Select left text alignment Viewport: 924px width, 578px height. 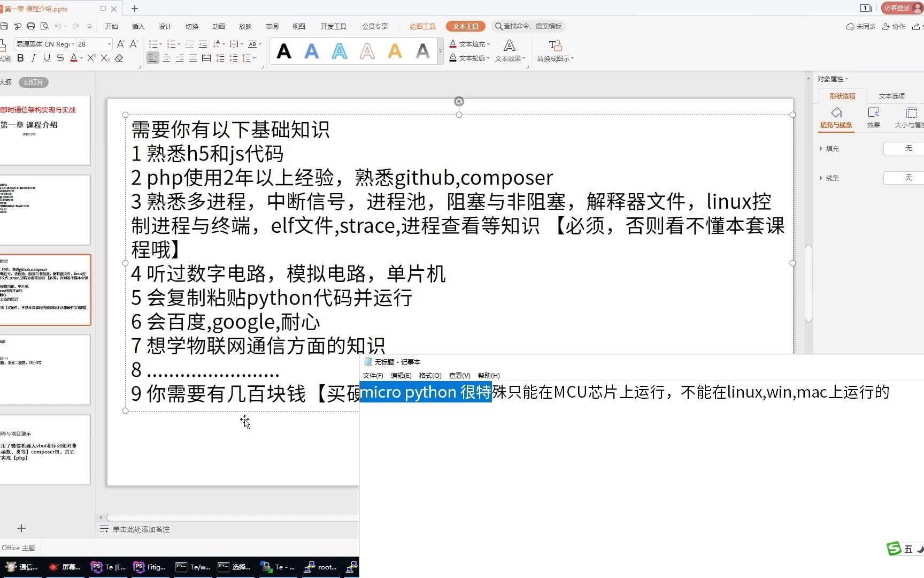coord(153,58)
